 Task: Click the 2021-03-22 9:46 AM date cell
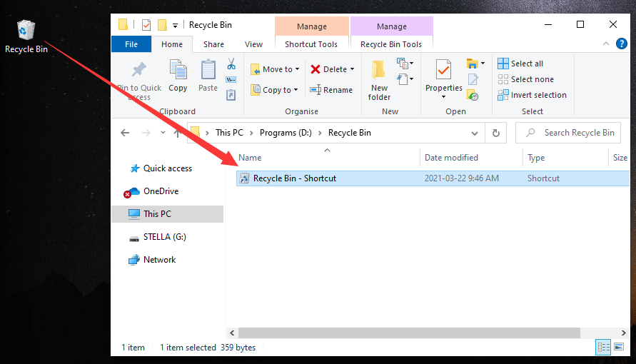click(x=462, y=178)
